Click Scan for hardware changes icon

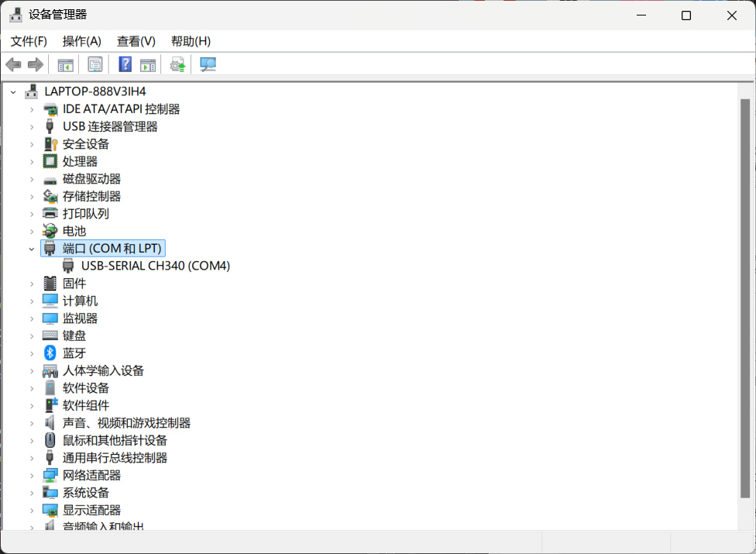[208, 64]
